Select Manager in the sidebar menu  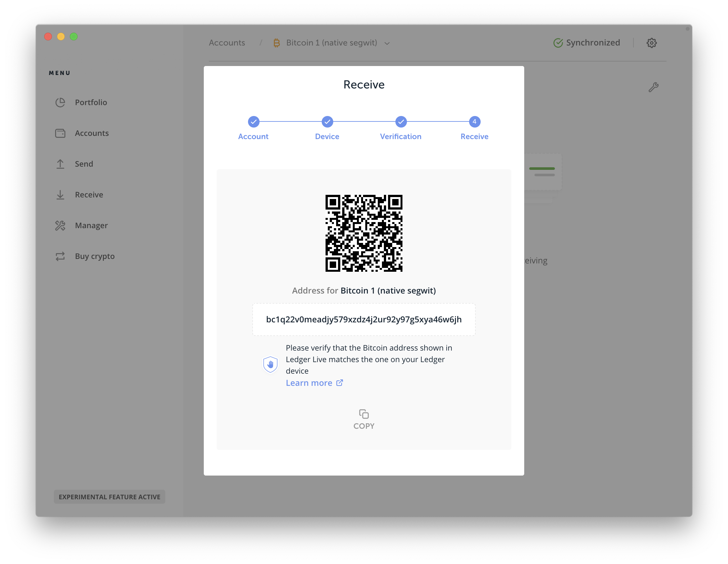91,225
